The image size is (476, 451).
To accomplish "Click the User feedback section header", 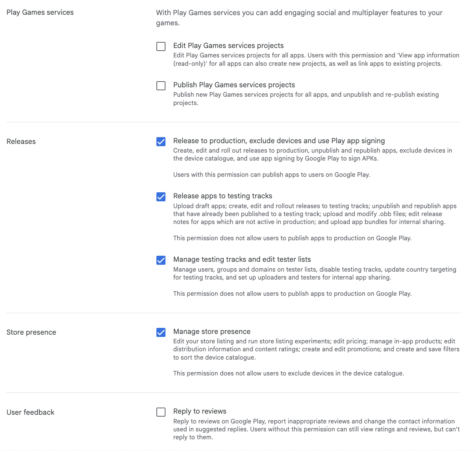I will 30,412.
